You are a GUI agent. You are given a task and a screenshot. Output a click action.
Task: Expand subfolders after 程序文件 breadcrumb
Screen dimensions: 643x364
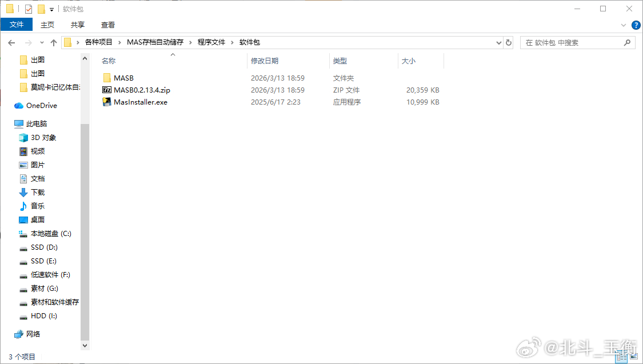(232, 42)
